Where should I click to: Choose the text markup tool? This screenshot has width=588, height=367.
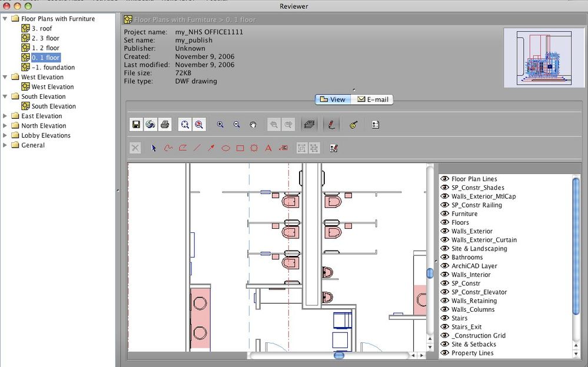(268, 148)
